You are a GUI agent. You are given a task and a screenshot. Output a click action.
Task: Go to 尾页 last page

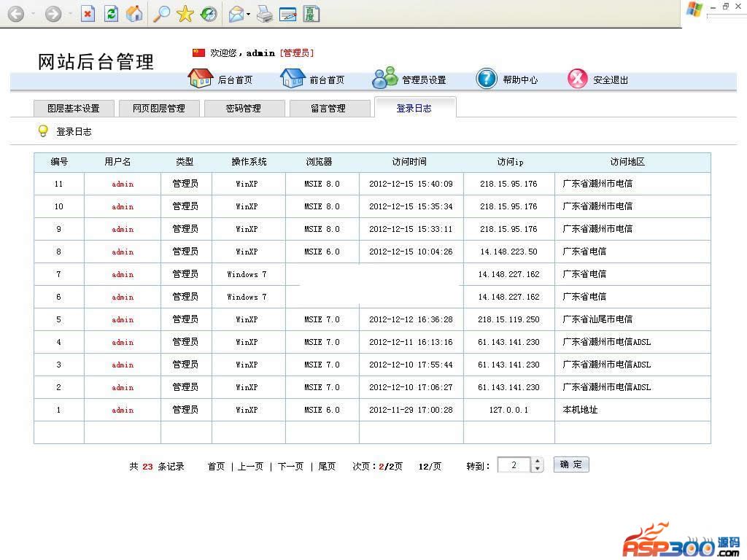click(327, 466)
